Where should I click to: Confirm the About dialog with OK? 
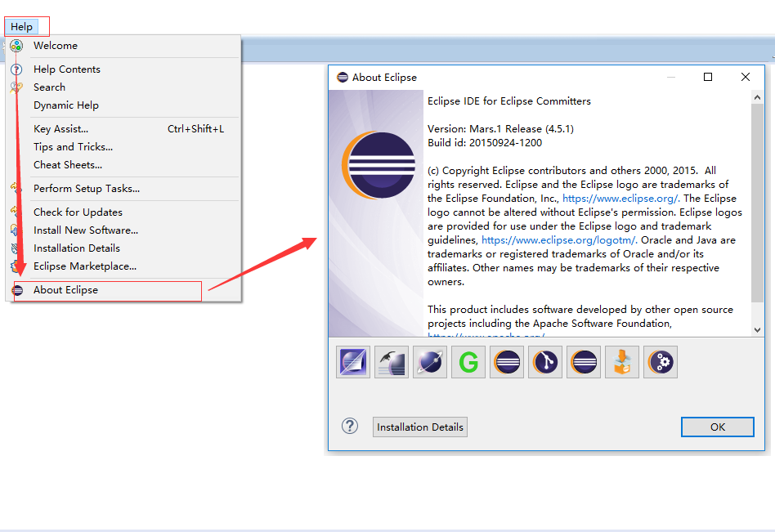pyautogui.click(x=718, y=427)
